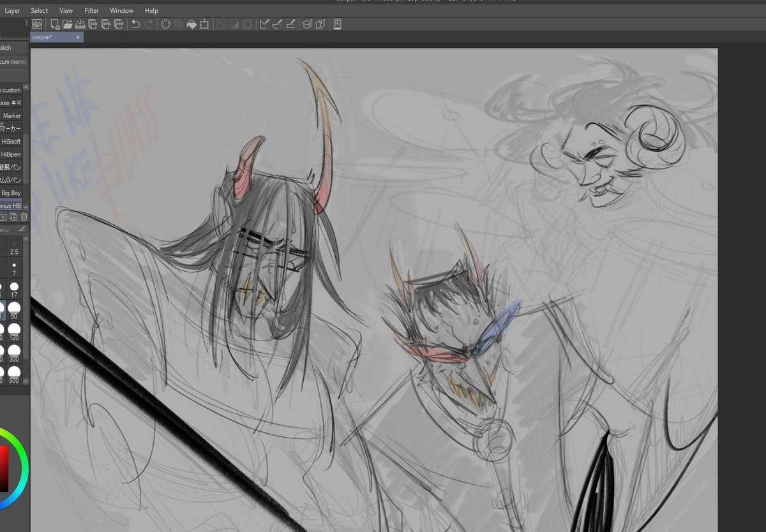Create a new canvas
The width and height of the screenshot is (766, 532).
[54, 24]
